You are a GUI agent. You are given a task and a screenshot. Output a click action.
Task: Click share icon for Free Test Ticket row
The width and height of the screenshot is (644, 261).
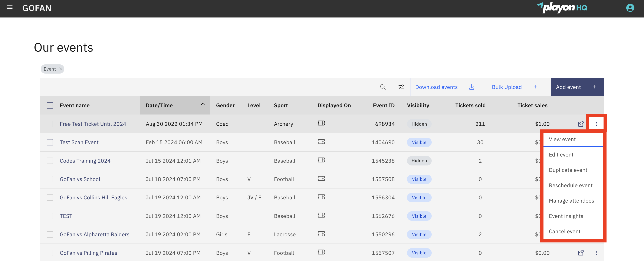(x=581, y=124)
